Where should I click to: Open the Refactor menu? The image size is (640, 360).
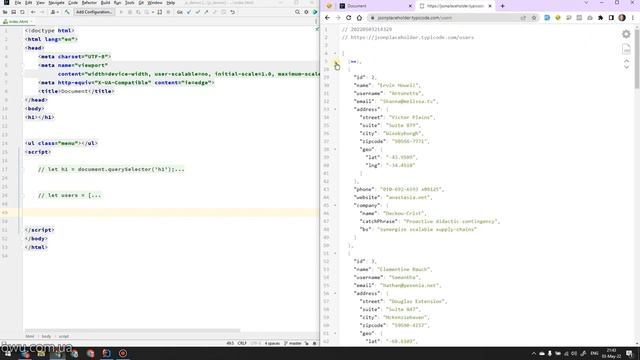pos(89,3)
